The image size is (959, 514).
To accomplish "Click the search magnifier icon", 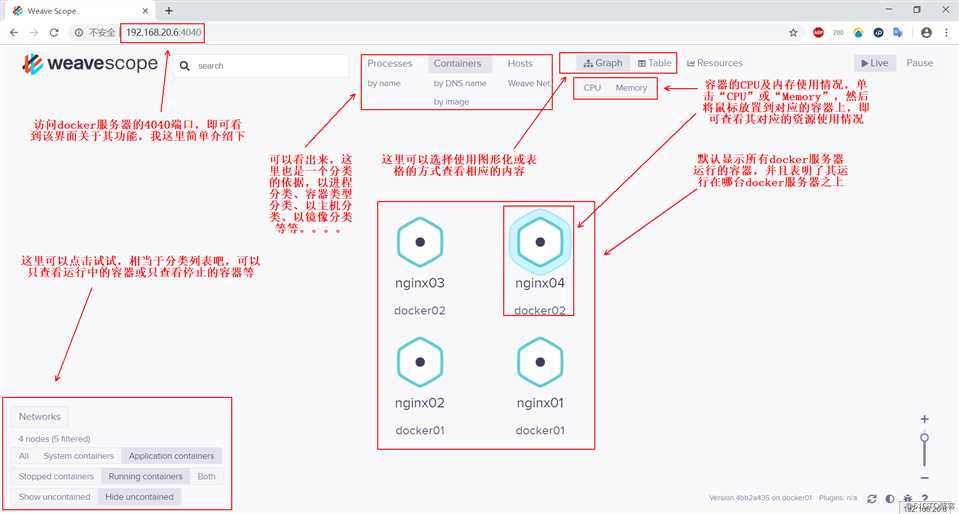I will pyautogui.click(x=185, y=65).
